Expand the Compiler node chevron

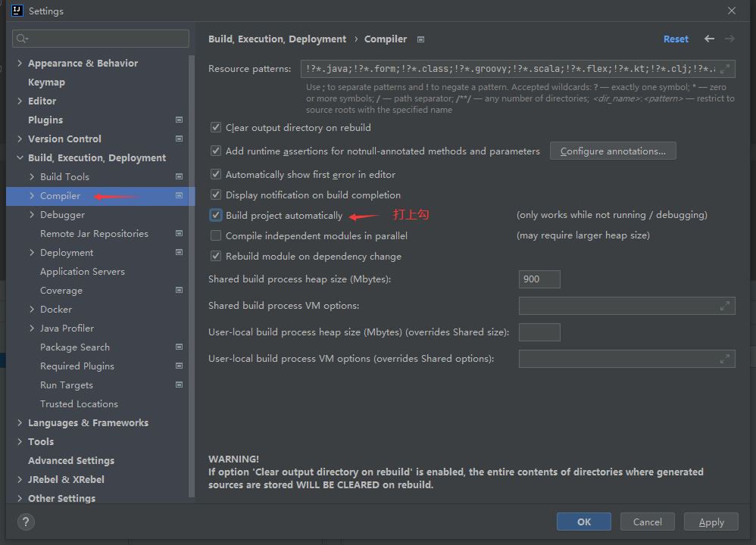pos(32,195)
